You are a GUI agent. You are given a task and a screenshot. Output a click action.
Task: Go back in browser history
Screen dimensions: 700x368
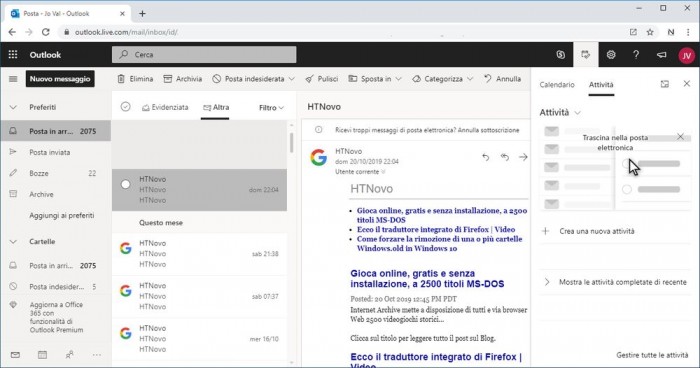[12, 32]
